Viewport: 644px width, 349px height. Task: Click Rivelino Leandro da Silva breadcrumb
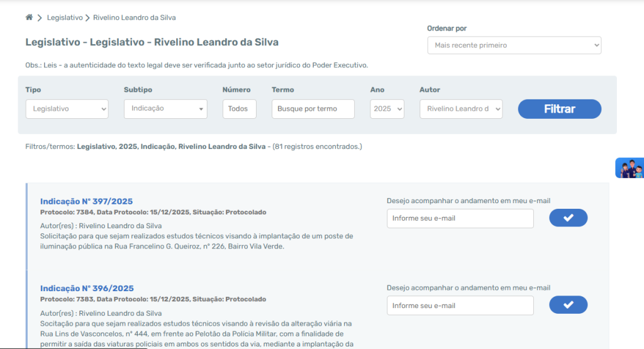click(135, 18)
